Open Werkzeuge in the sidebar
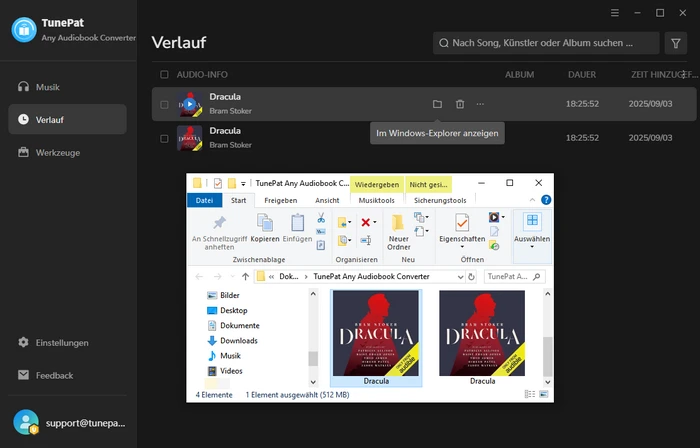Screen dimensions: 700x448 (x=67, y=153)
